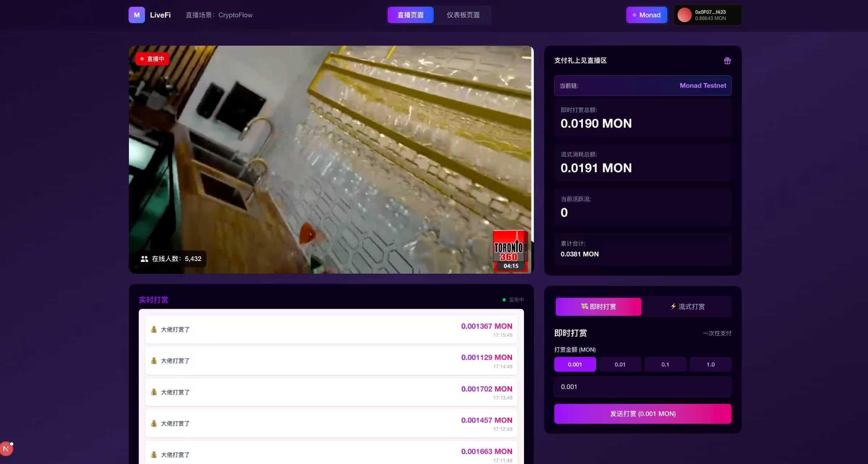Open the Monad network selector
The width and height of the screenshot is (868, 464).
click(646, 15)
